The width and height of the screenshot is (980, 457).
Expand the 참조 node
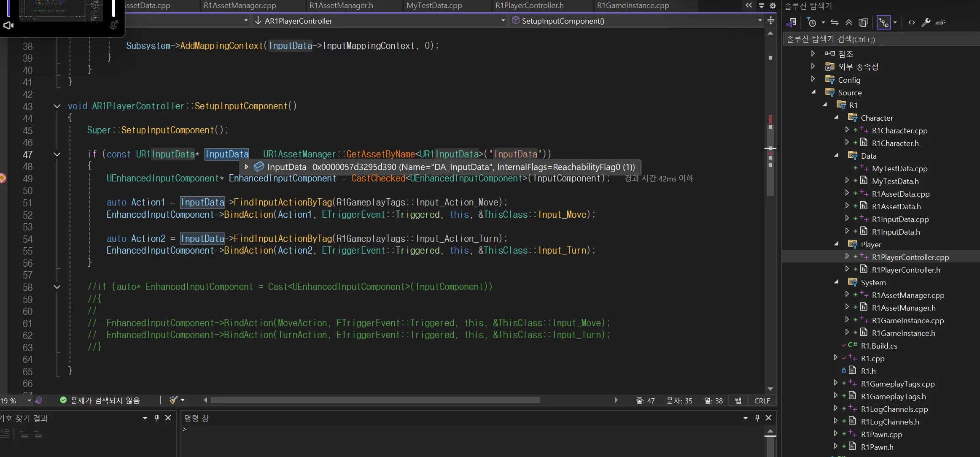(813, 53)
